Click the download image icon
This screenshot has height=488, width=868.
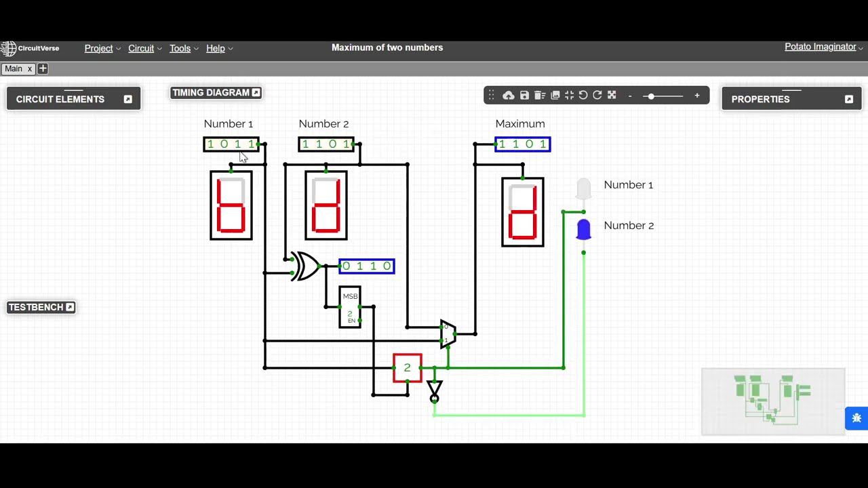coord(555,96)
